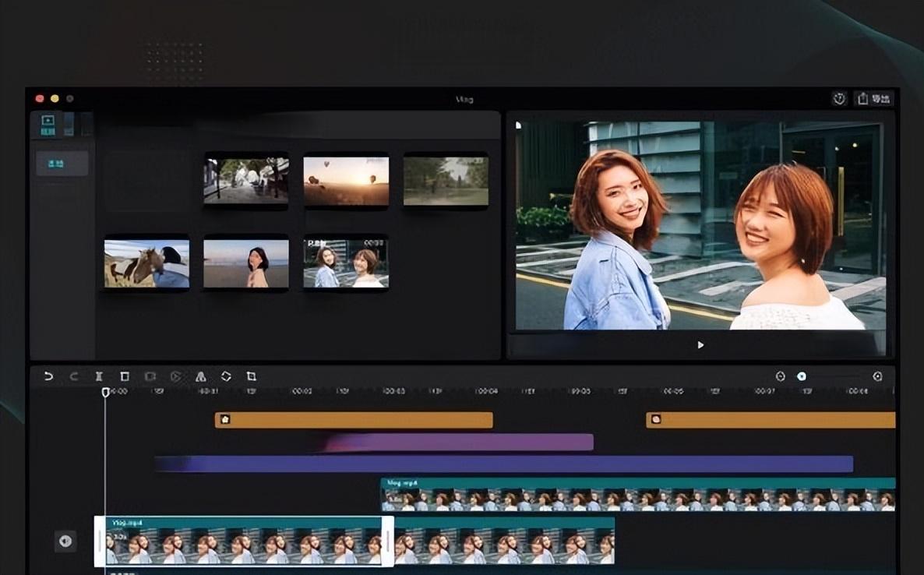Click the long blue-purple track bar
The height and width of the screenshot is (575, 924).
point(503,464)
